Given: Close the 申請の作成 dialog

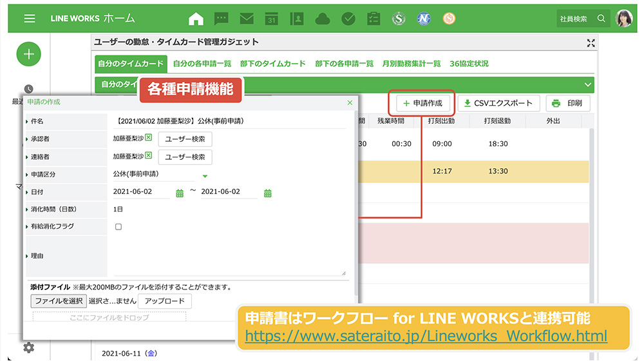Looking at the screenshot, I should 350,102.
